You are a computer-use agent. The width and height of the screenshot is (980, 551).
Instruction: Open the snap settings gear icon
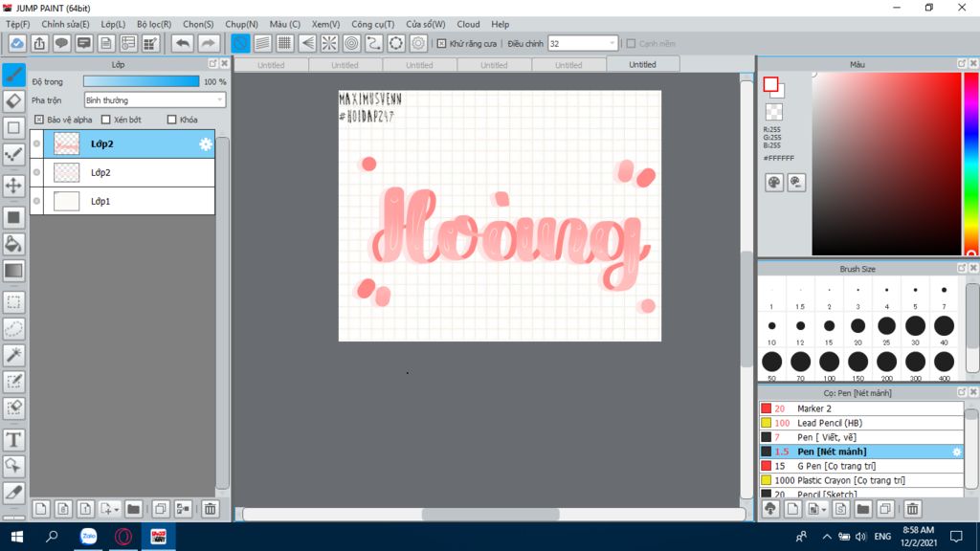(x=418, y=44)
